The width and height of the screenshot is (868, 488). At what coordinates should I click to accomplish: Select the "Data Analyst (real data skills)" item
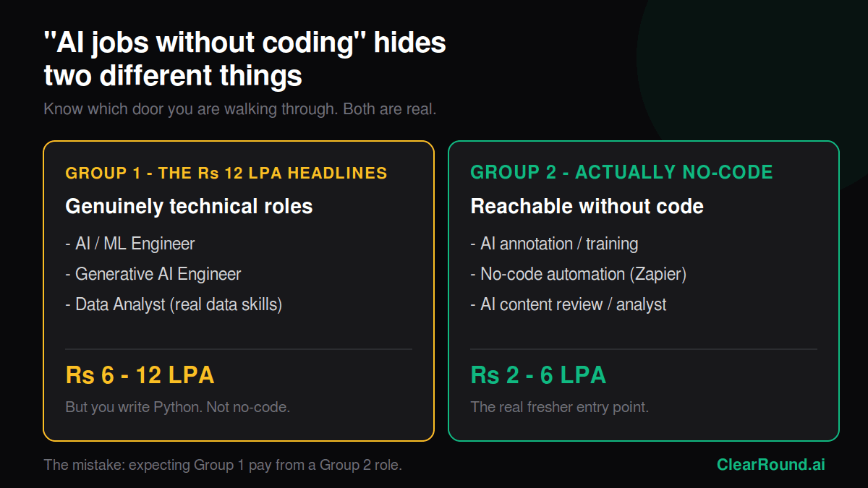click(x=174, y=304)
